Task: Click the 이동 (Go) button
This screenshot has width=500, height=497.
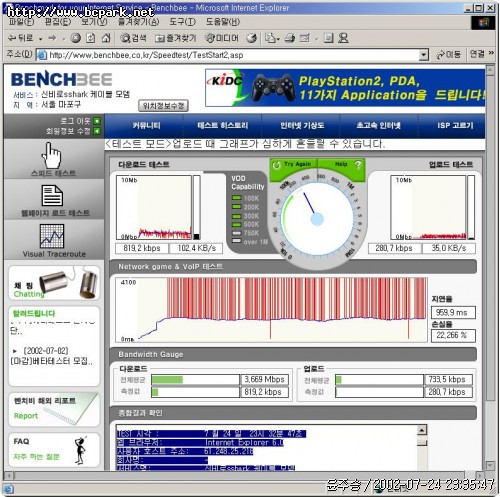Action: coord(449,54)
